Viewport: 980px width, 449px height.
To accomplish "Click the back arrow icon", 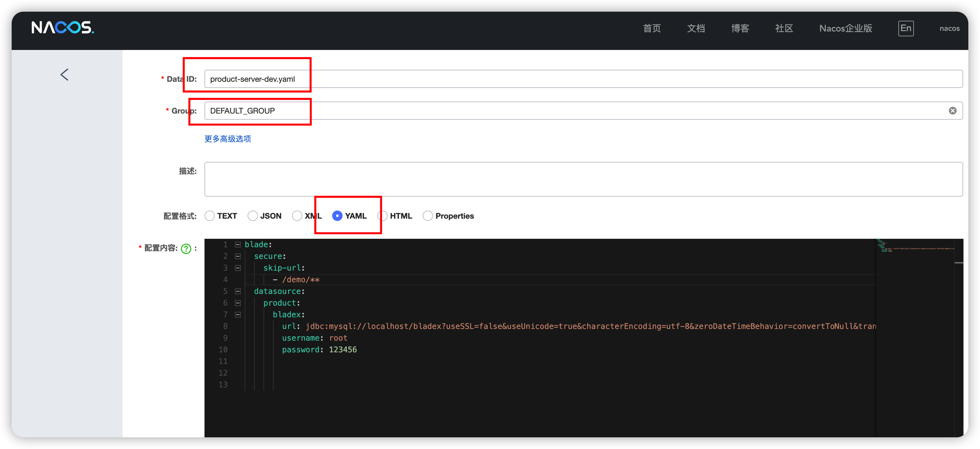I will (64, 75).
